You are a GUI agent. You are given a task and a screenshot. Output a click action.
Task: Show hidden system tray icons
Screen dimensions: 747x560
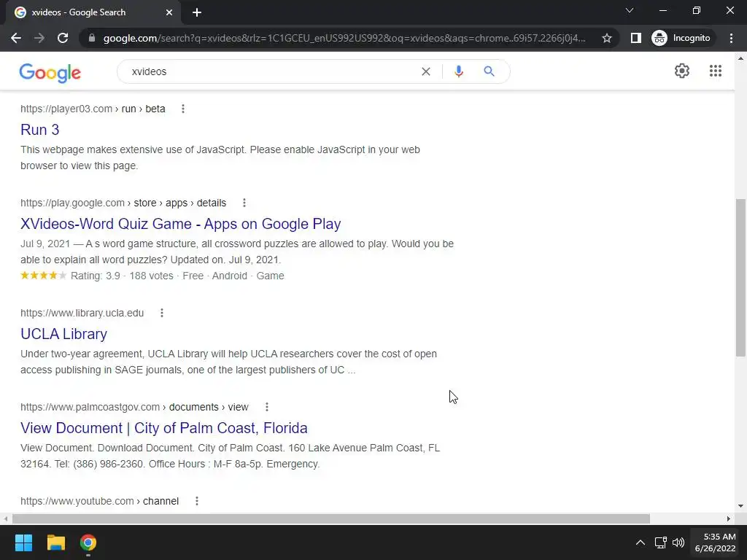tap(640, 542)
